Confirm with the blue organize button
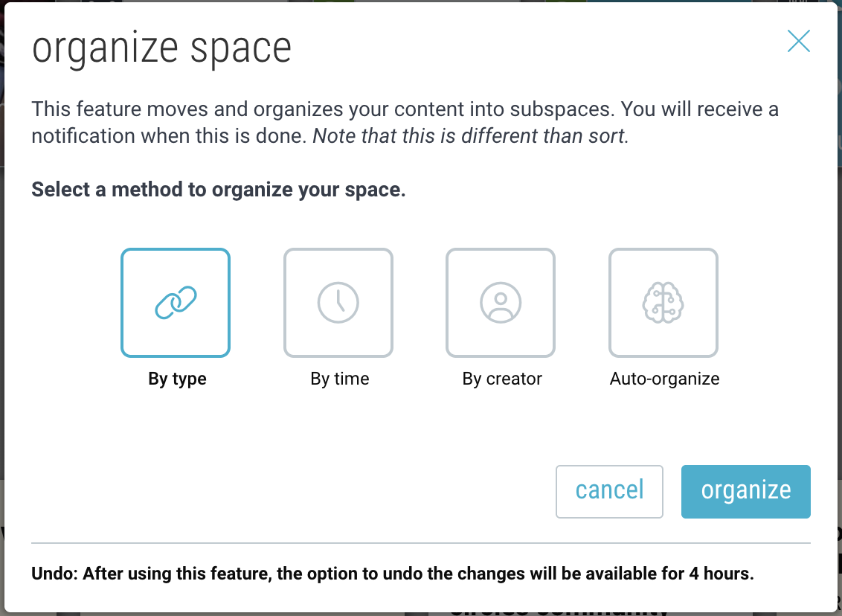The image size is (842, 616). (745, 491)
